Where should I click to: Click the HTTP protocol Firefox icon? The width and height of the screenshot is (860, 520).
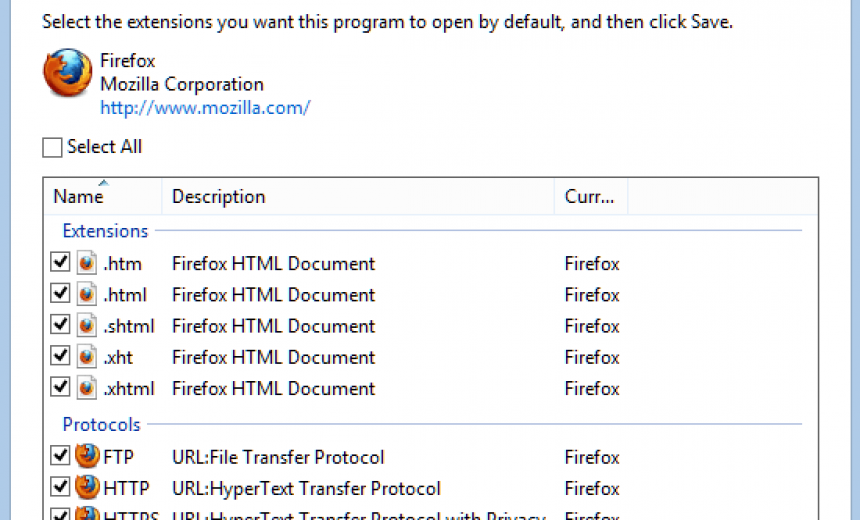[x=88, y=488]
